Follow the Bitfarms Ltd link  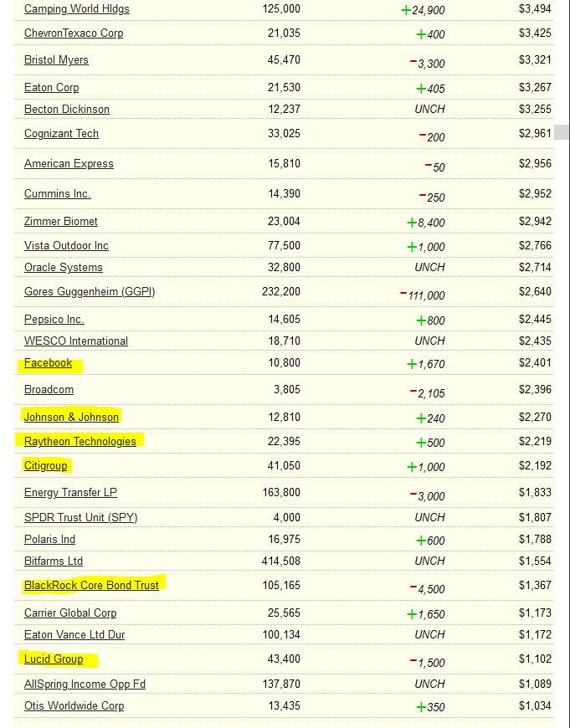(54, 561)
